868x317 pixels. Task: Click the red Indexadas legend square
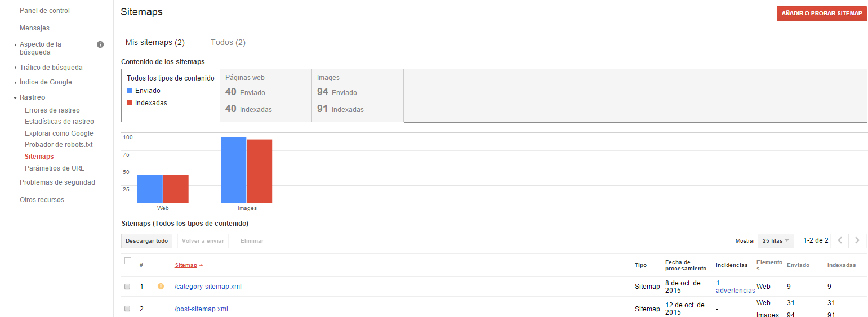[130, 102]
